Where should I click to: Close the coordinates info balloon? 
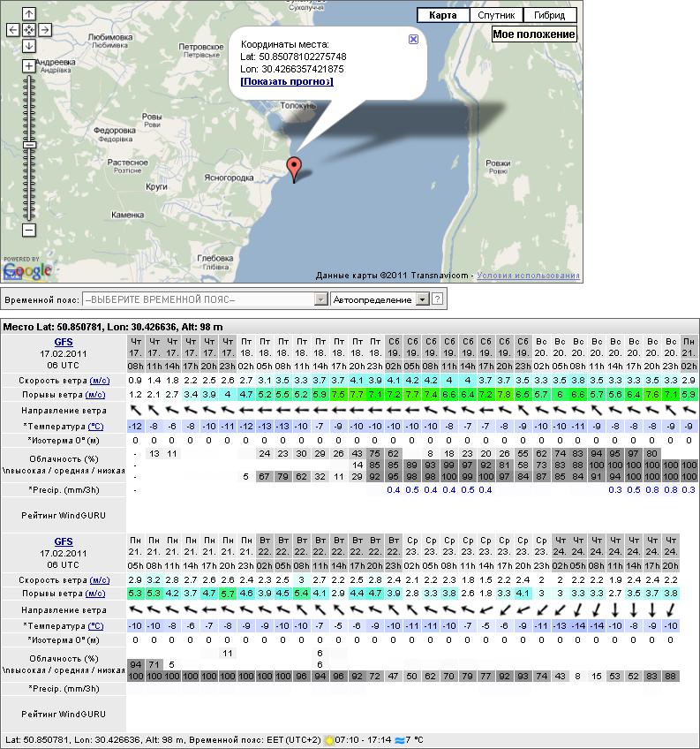click(x=413, y=40)
